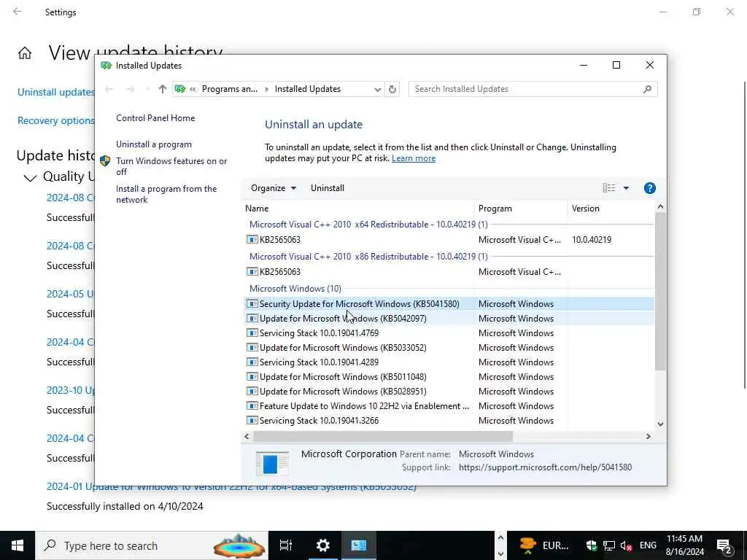Select Update for Microsoft Windows (KB5028951)
This screenshot has width=747, height=560.
(449, 392)
